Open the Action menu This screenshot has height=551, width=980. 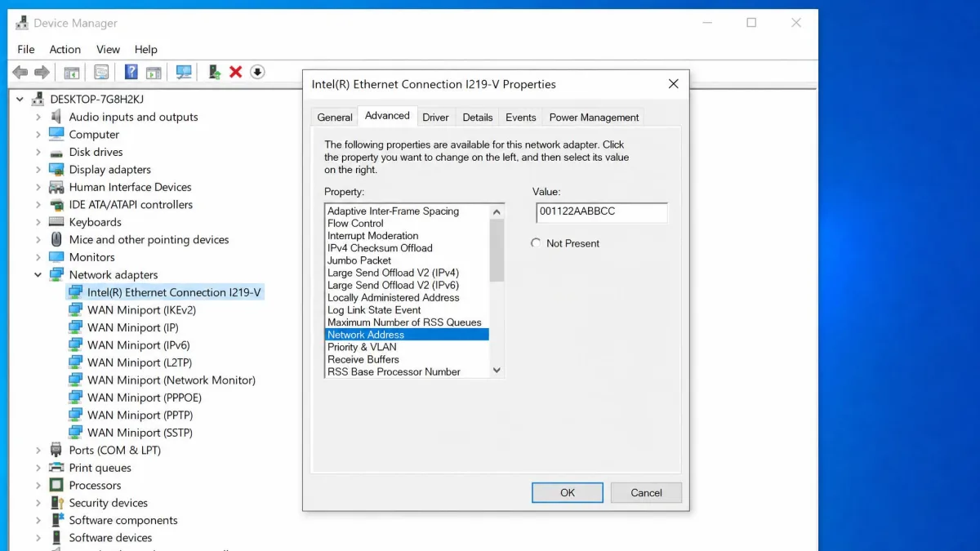click(x=65, y=49)
